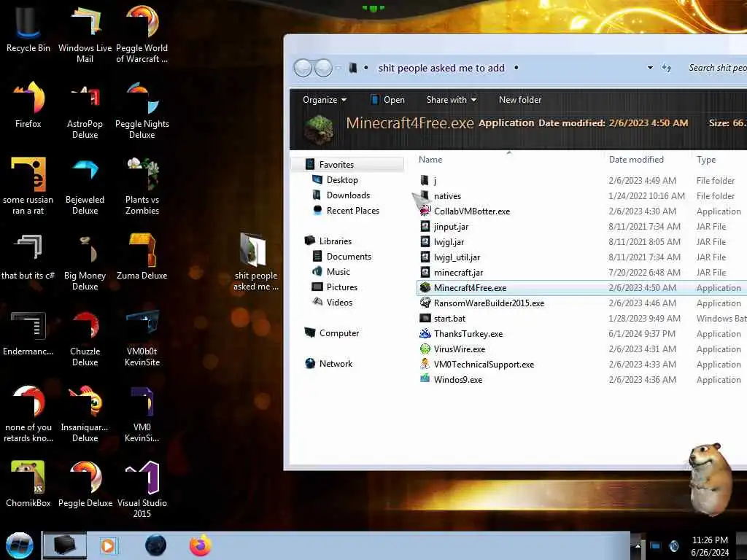
Task: Click the Open toolbar button
Action: click(387, 100)
